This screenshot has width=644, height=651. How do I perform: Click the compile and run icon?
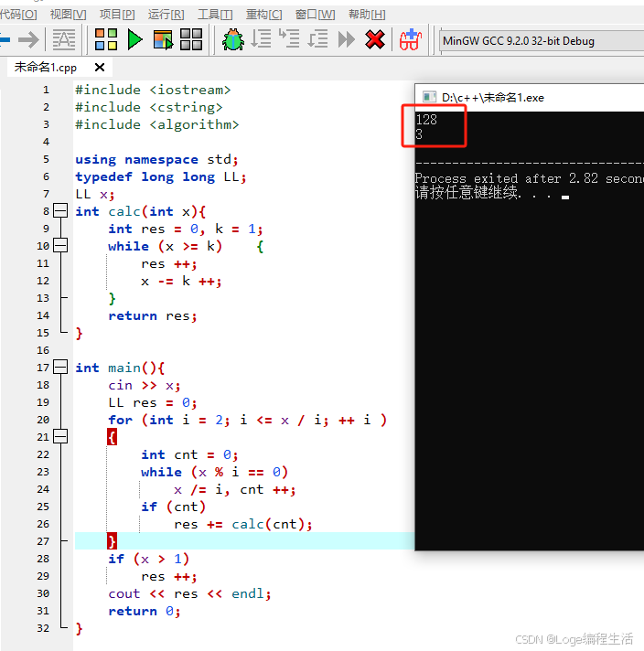coord(163,40)
